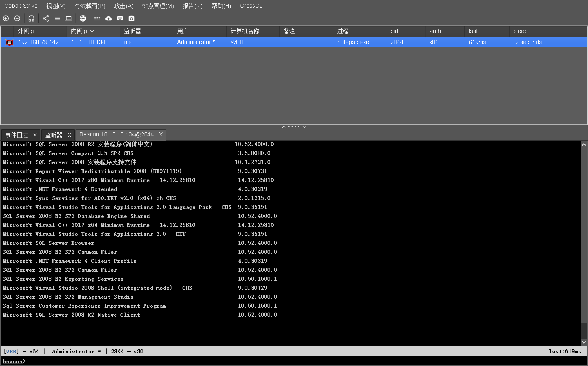Collapse top pane using splitter up arrow
Screen dimensions: 588x366
point(284,127)
